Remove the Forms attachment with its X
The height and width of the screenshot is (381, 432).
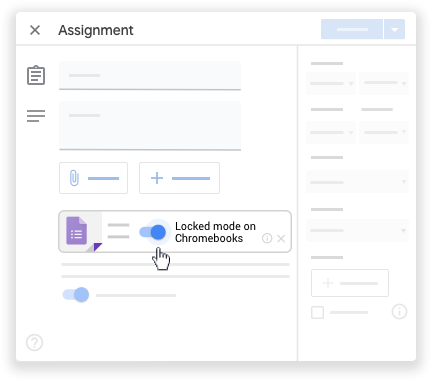(281, 238)
